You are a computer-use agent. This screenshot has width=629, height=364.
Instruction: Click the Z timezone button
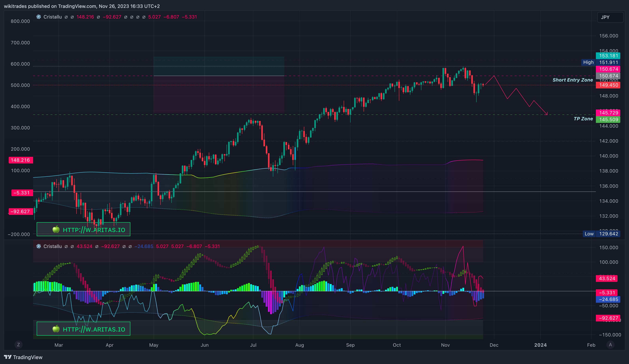click(18, 344)
